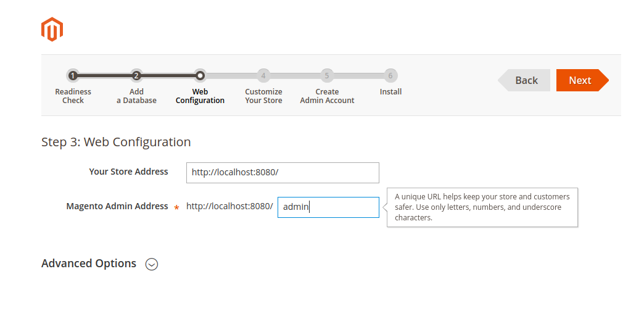The height and width of the screenshot is (316, 644).
Task: Focus the Your Store Address field
Action: (283, 173)
